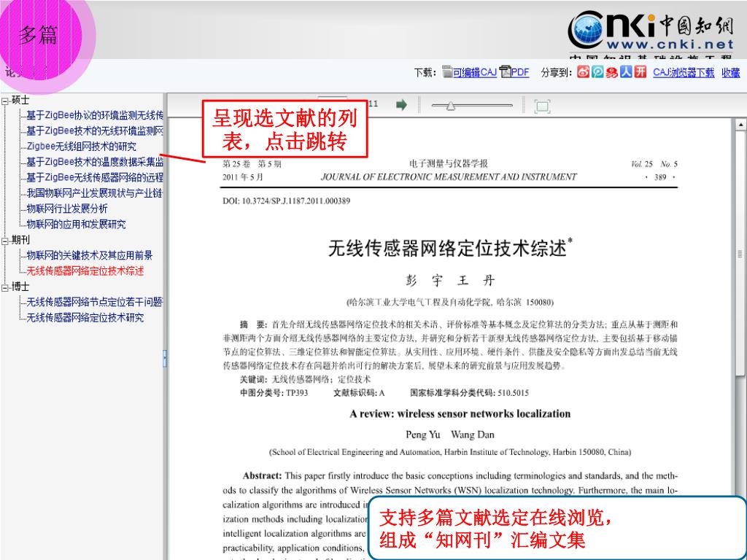This screenshot has width=747, height=560.
Task: Click the 收藏 link
Action: click(731, 72)
